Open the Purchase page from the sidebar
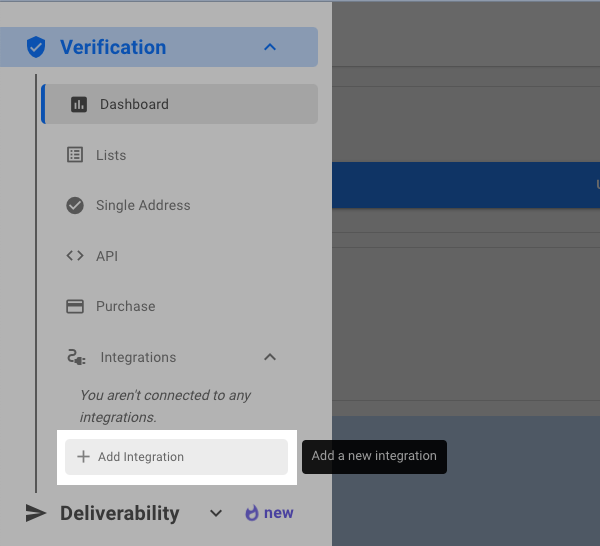Viewport: 600px width, 546px height. 125,306
